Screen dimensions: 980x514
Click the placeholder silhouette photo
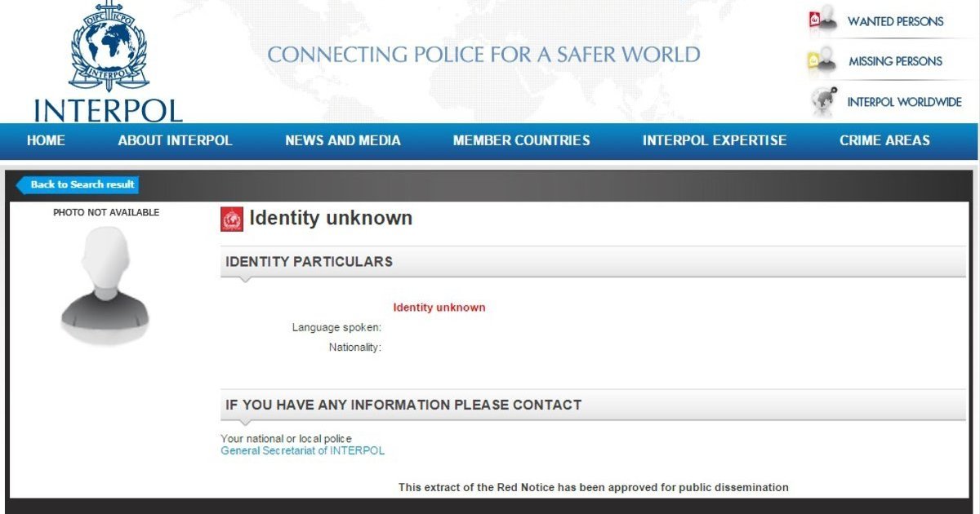105,284
